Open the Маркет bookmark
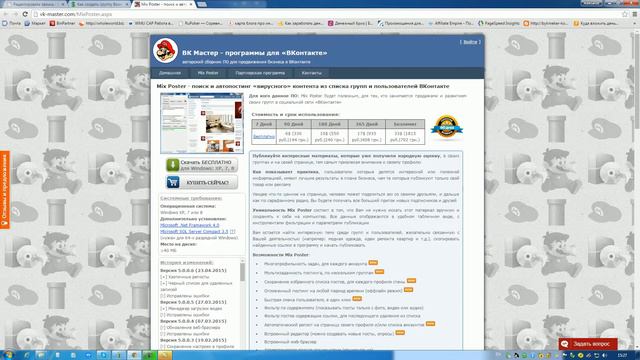The width and height of the screenshot is (640, 360). point(35,23)
